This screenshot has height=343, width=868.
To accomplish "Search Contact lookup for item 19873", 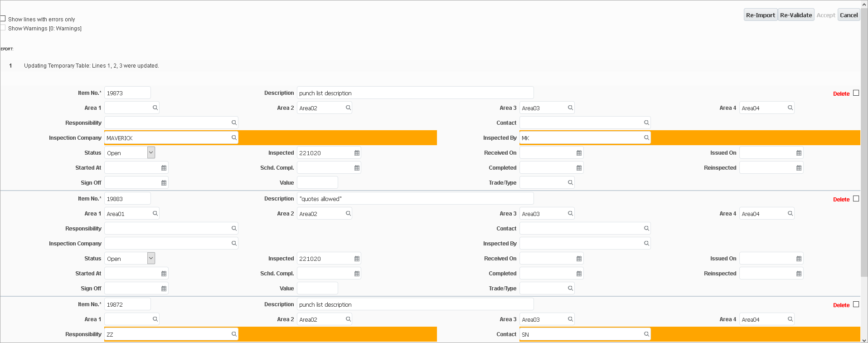I will (646, 122).
